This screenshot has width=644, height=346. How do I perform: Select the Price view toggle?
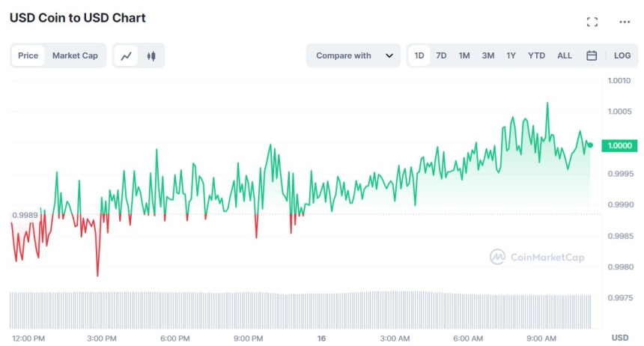pyautogui.click(x=28, y=55)
